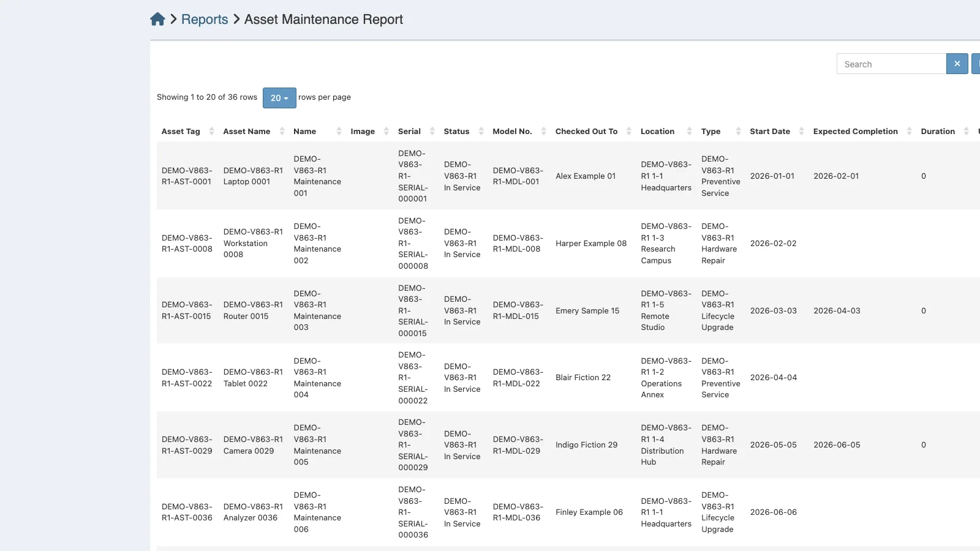
Task: Open the Reports breadcrumb link
Action: [x=205, y=20]
